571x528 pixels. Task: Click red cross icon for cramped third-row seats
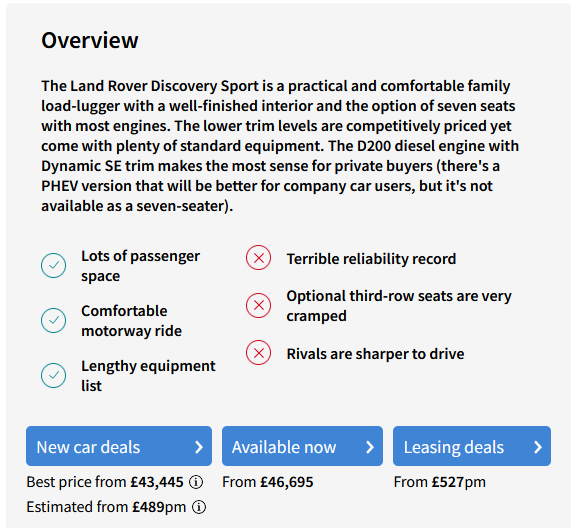pos(259,305)
